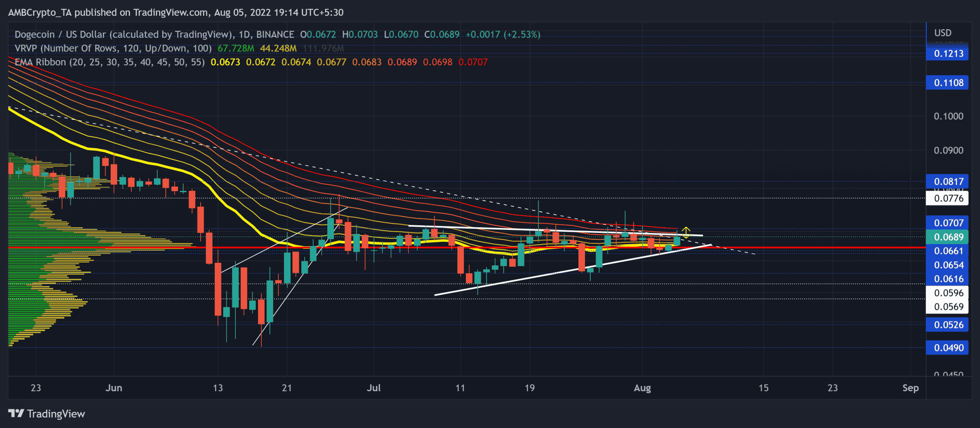Click the 19 date tick on time axis
The image size is (980, 428).
pyautogui.click(x=529, y=388)
